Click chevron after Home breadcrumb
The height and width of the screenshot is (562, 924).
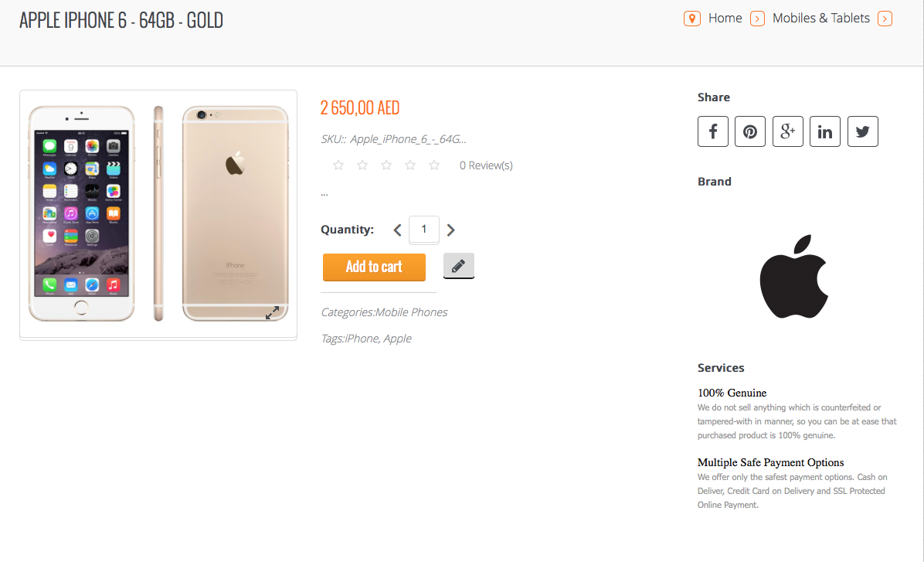758,19
